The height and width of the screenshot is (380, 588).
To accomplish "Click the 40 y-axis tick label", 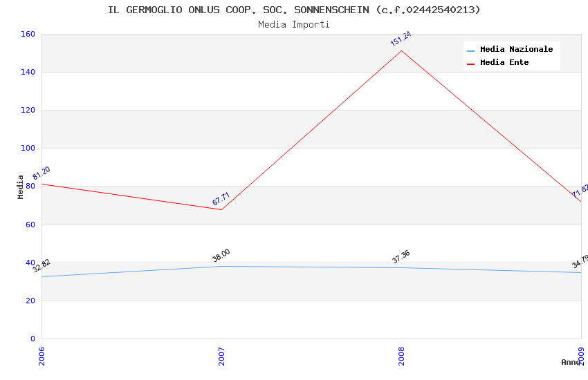I will [x=30, y=263].
